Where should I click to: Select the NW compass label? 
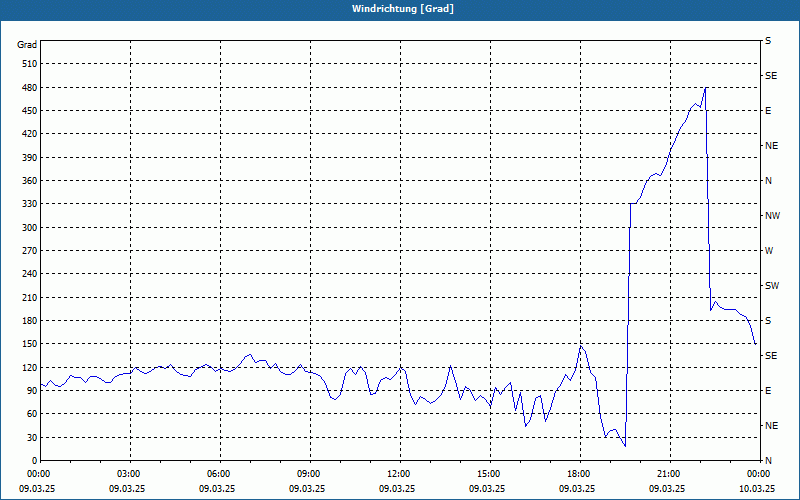[772, 216]
